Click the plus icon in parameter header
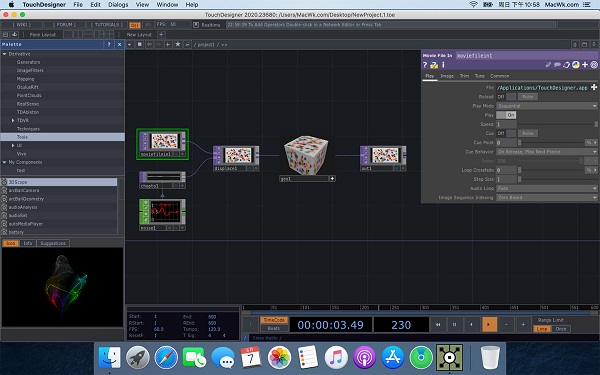This screenshot has width=600, height=375. click(x=585, y=65)
